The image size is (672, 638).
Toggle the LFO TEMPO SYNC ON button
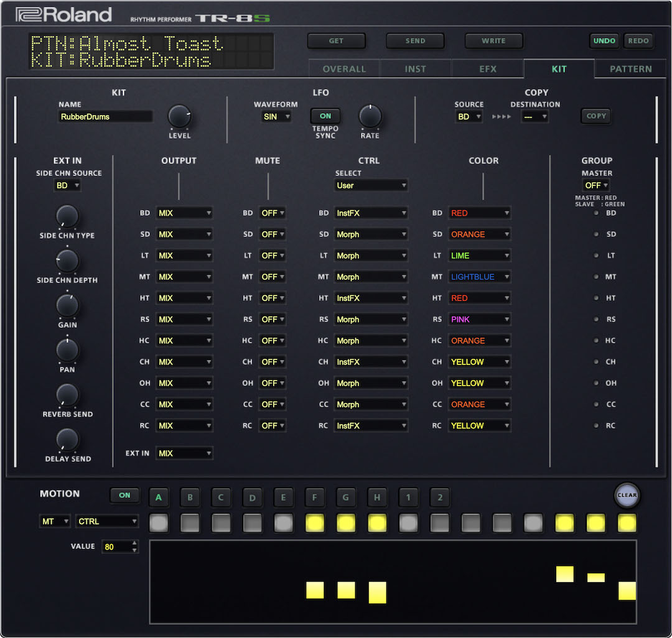325,116
